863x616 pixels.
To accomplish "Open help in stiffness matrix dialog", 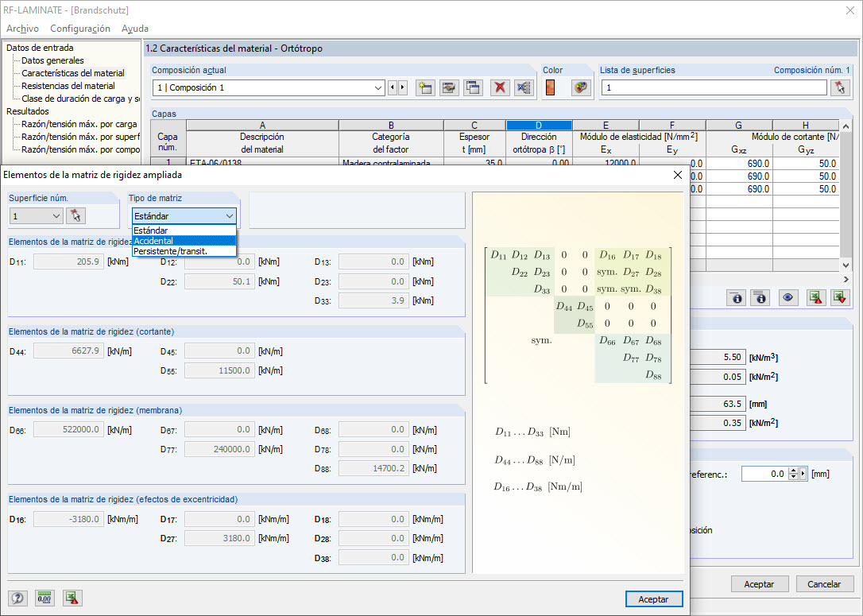I will [x=17, y=598].
